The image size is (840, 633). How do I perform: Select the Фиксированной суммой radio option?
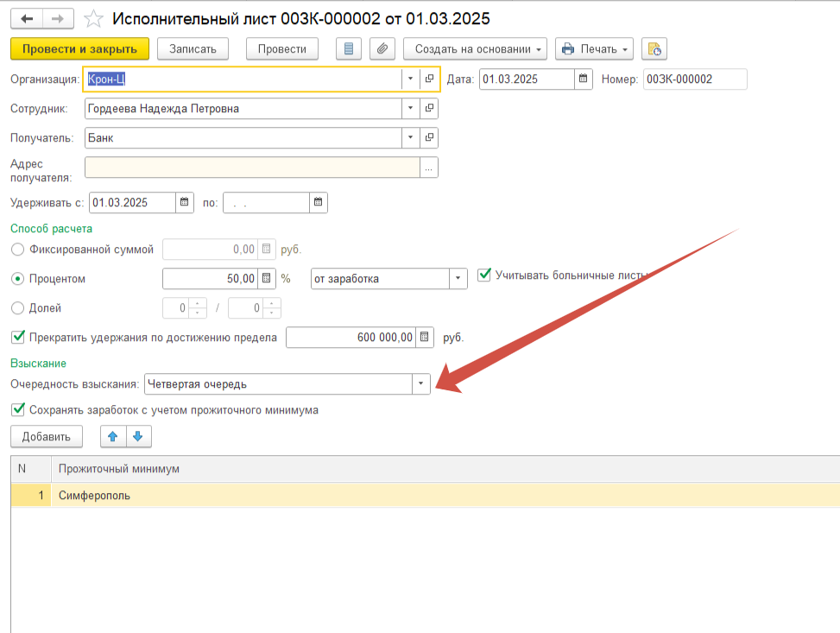click(x=17, y=250)
